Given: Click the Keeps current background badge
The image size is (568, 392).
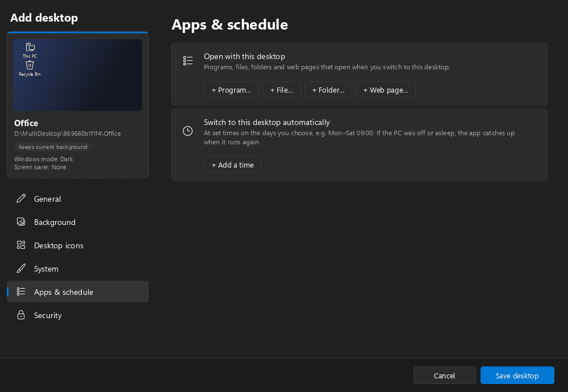Looking at the screenshot, I should pos(53,147).
